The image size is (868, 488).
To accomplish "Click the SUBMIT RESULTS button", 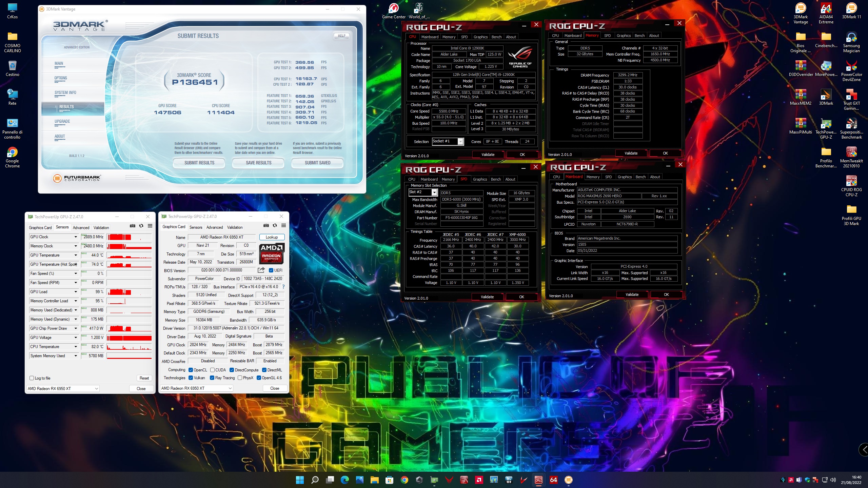I will 199,163.
